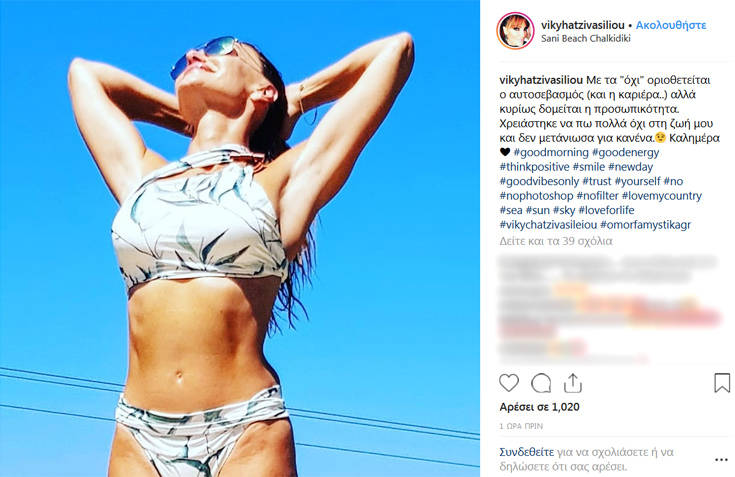Open the #thinkpositive hashtag
The image size is (735, 477).
534,167
